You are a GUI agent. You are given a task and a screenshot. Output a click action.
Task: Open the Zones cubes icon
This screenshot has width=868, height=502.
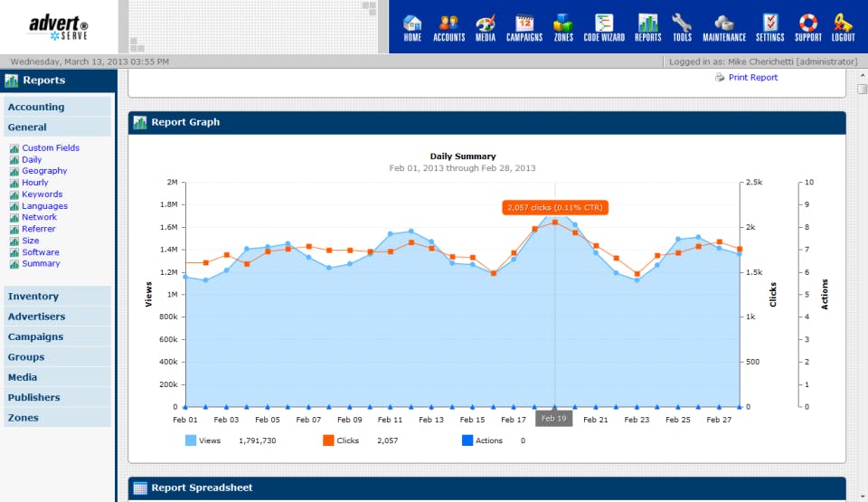[x=563, y=28]
